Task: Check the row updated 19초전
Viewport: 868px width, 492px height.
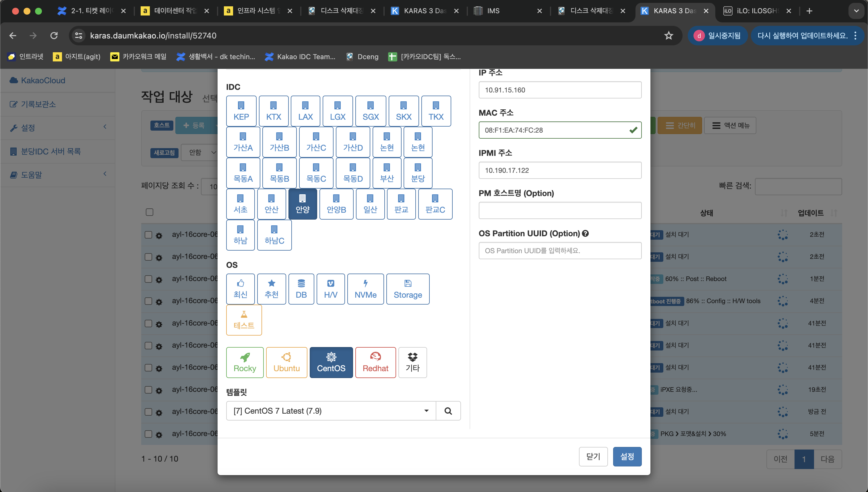Action: coord(148,390)
